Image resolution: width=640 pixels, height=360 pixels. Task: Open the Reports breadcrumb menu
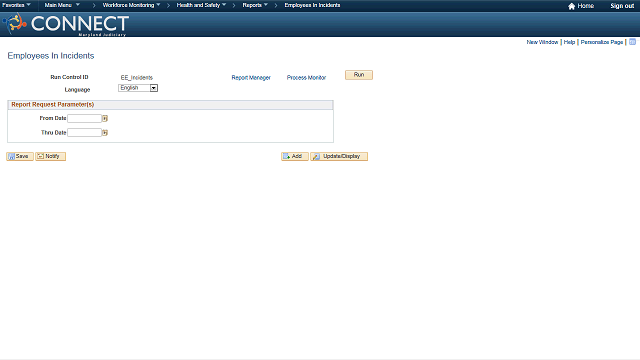(x=255, y=5)
